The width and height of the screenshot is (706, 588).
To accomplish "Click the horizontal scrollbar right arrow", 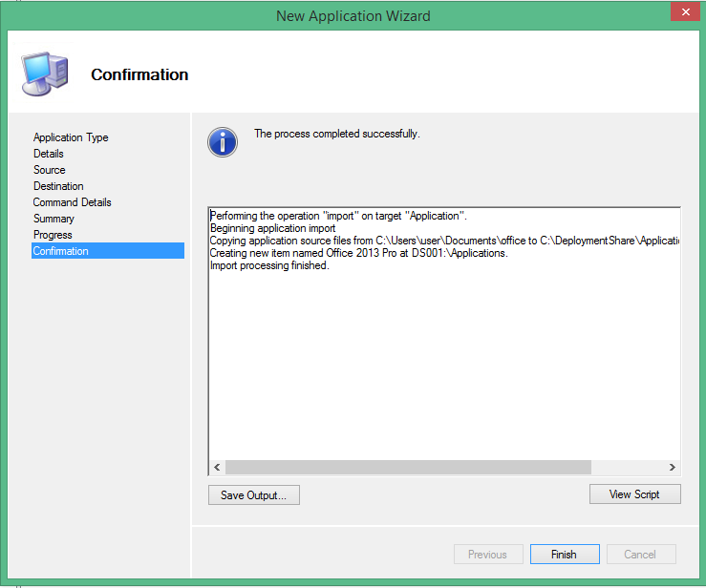I will pyautogui.click(x=672, y=467).
